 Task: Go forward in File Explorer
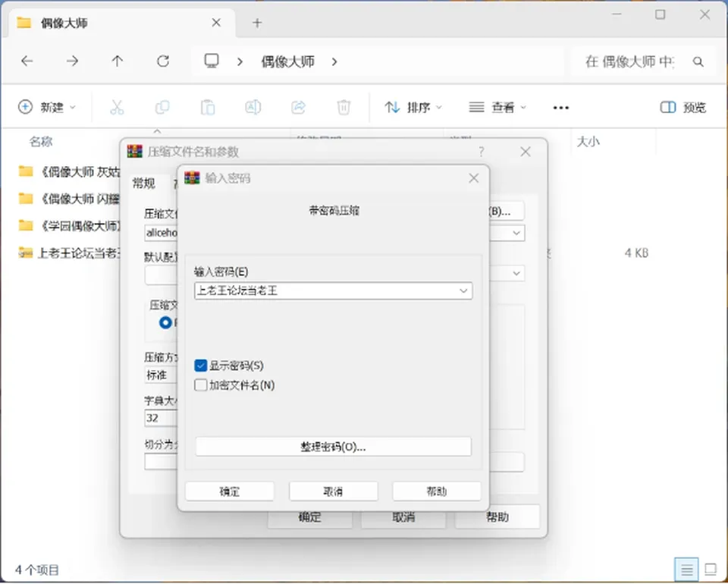point(73,61)
